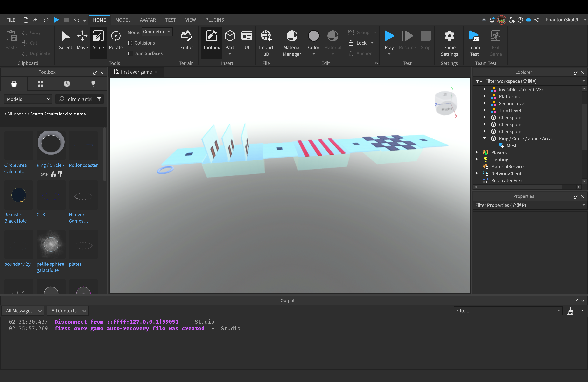This screenshot has width=588, height=382.
Task: Switch to Toolbox Inventory grid tab
Action: click(40, 84)
